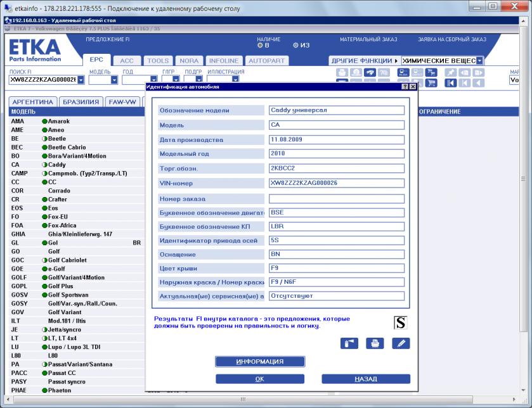Select Caddy in model list
The width and height of the screenshot is (532, 408).
(76, 165)
